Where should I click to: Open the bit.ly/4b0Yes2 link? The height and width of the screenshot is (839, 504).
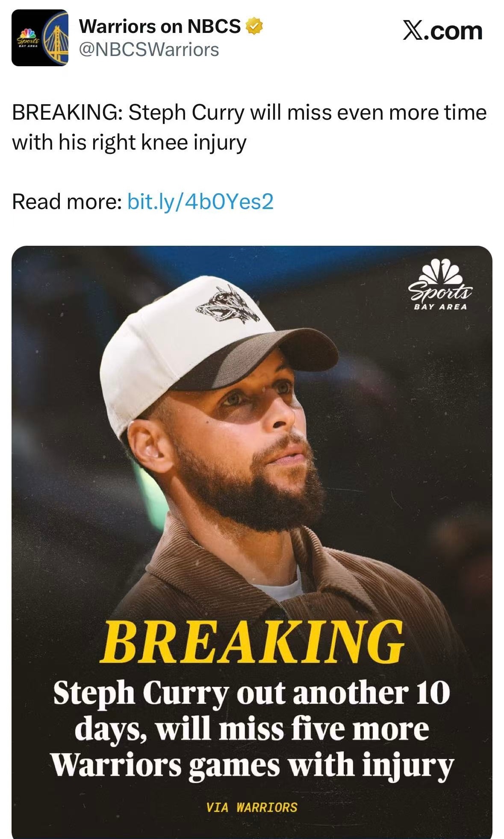click(x=200, y=201)
